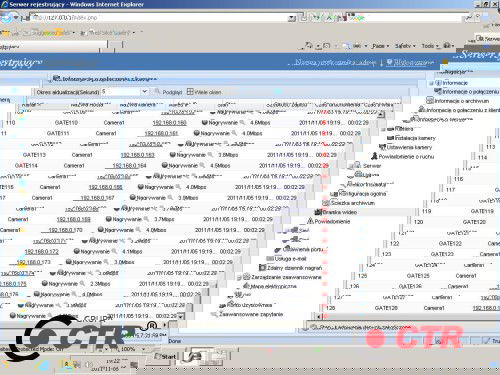This screenshot has height=375, width=500.
Task: Click magnifier icon in the 192.168.0.160 row
Action: (242, 123)
